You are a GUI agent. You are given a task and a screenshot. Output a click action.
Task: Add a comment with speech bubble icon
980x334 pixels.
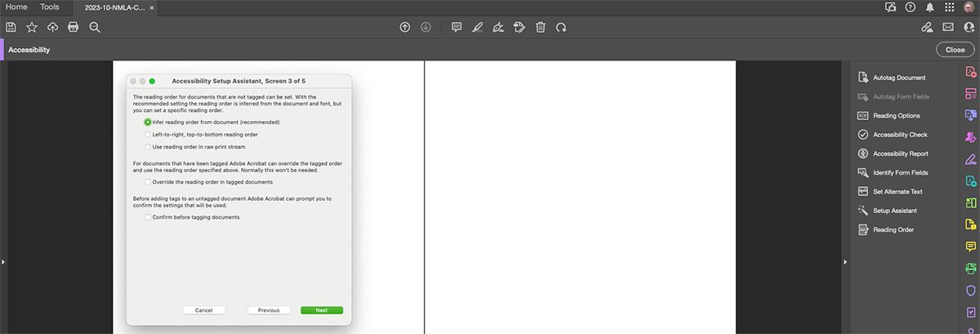click(457, 27)
